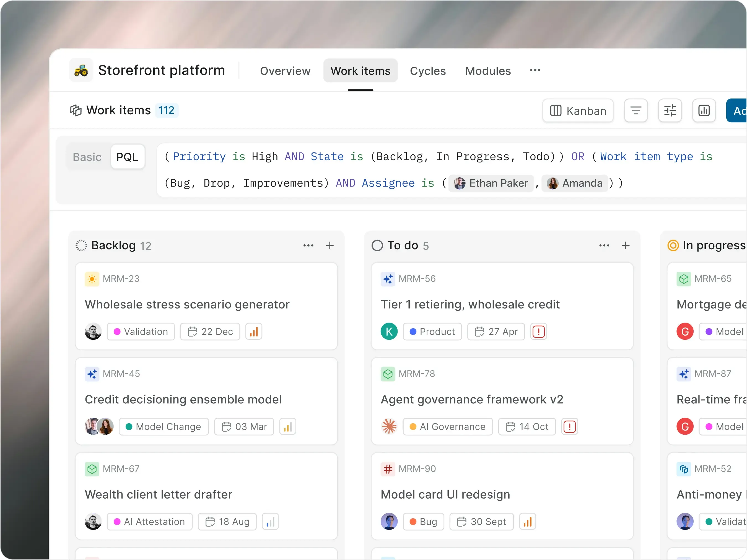This screenshot has width=747, height=560.
Task: Open Bug label dropdown on MRM-90
Action: [x=424, y=522]
